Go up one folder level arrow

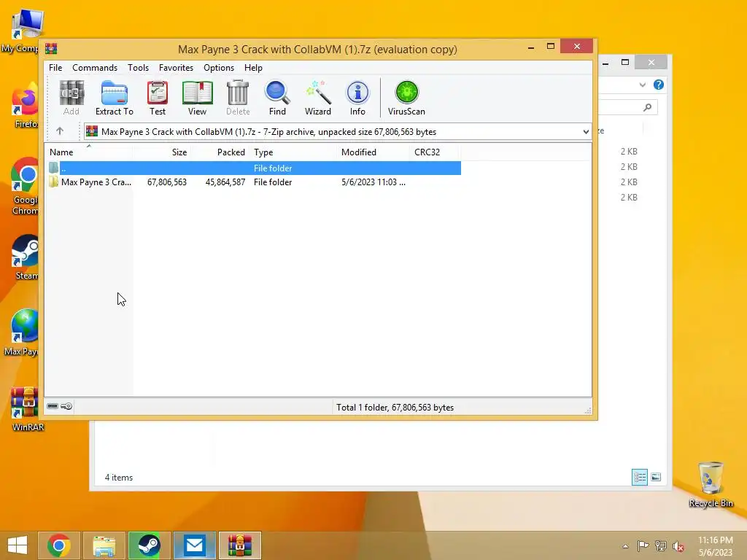coord(60,131)
